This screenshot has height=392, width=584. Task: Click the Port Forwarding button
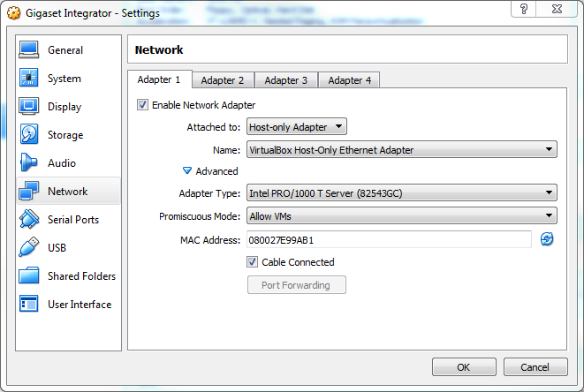(x=297, y=285)
